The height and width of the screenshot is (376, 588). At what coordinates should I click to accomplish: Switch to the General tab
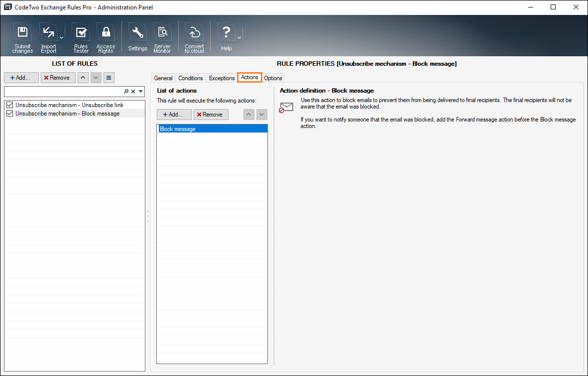(x=163, y=78)
